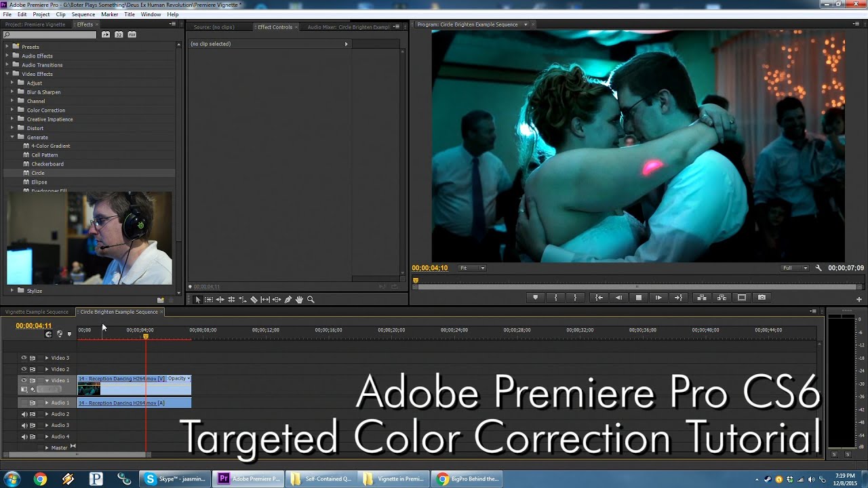This screenshot has width=868, height=488.
Task: Filter effects by 32-bit Color
Action: pos(119,35)
